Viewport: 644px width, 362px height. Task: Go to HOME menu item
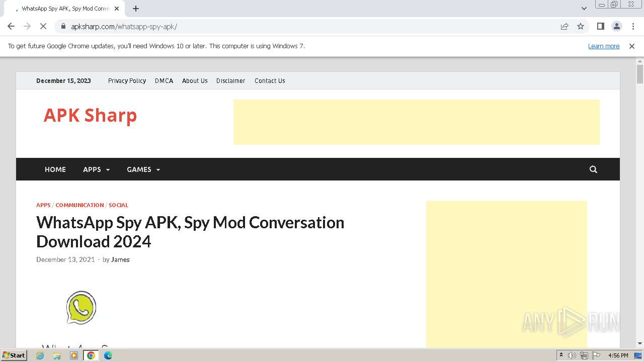[x=55, y=169]
